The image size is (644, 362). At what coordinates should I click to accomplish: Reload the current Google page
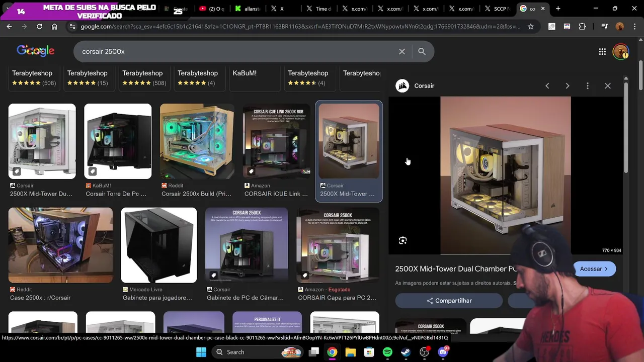(39, 26)
